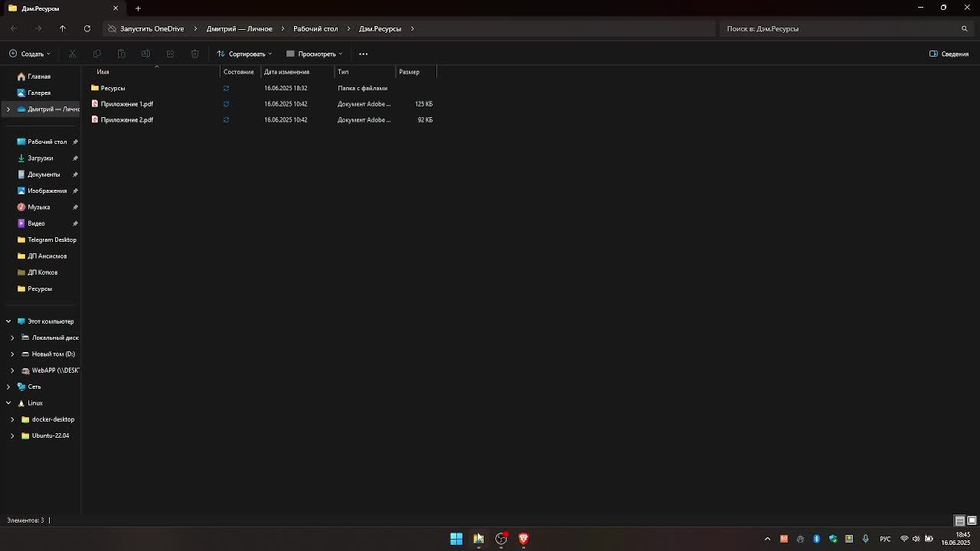The image size is (980, 551).
Task: Select the file Приложение 2.pdf
Action: [x=126, y=120]
